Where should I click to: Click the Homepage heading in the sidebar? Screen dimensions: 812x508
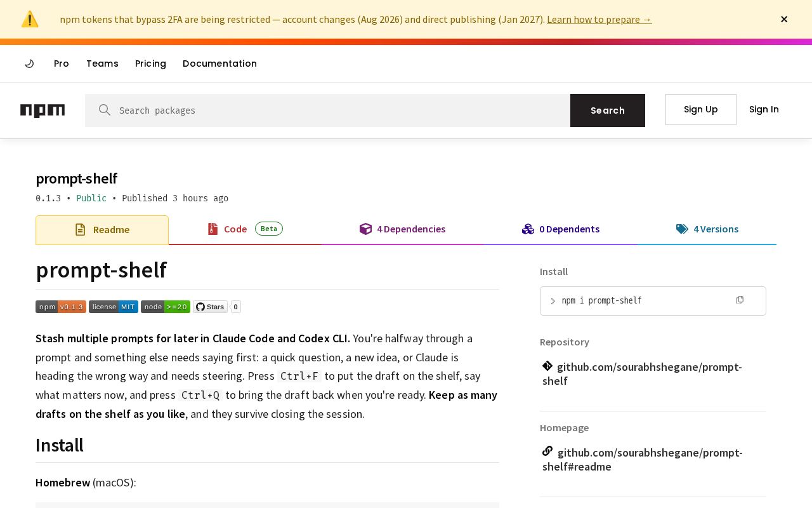(565, 427)
